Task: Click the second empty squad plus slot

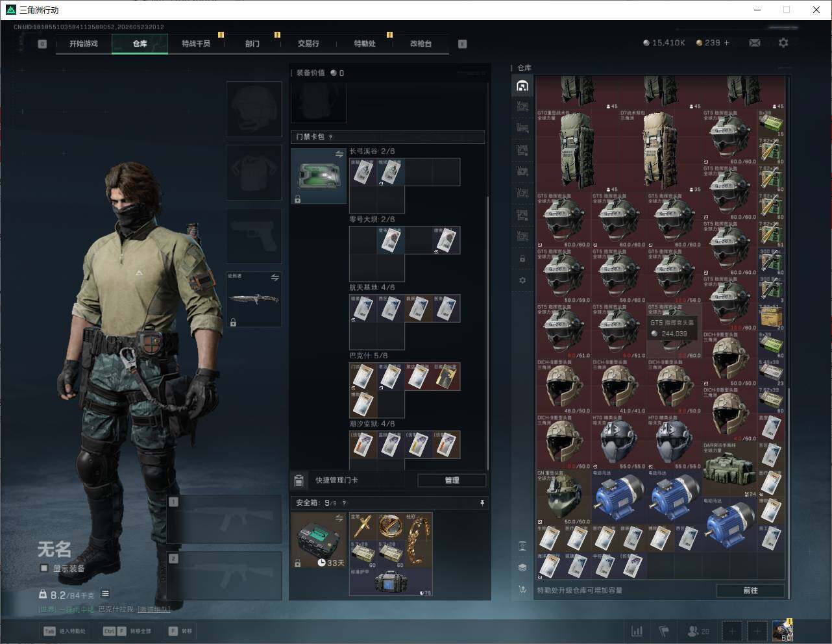Action: tap(757, 630)
